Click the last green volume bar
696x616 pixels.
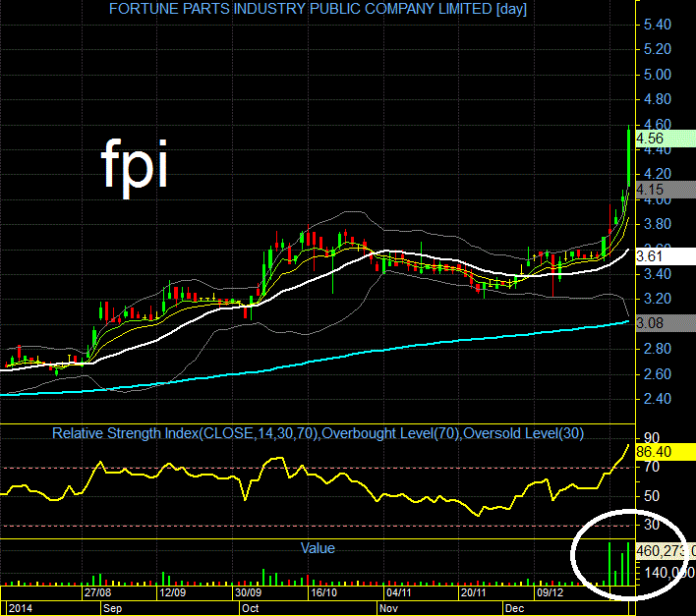(628, 564)
